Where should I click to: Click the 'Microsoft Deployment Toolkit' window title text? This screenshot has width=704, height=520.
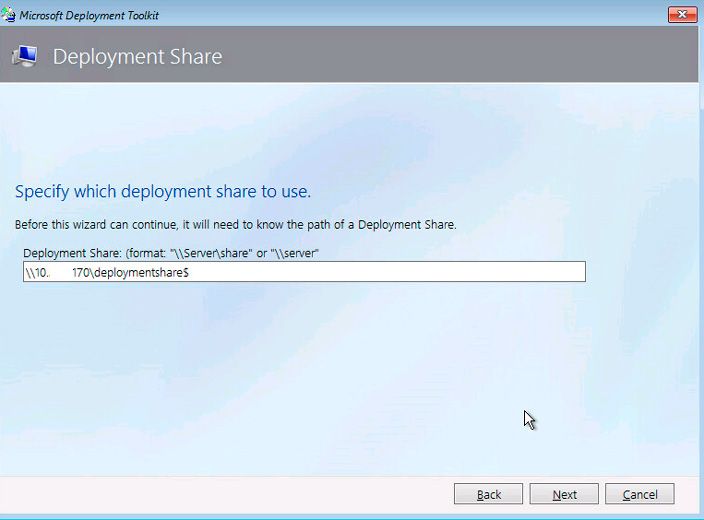click(x=89, y=15)
